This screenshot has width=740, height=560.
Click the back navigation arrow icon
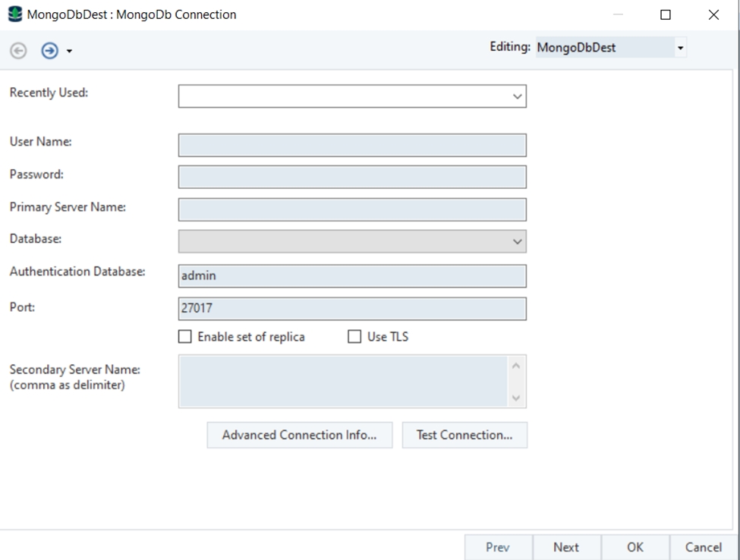pos(18,51)
